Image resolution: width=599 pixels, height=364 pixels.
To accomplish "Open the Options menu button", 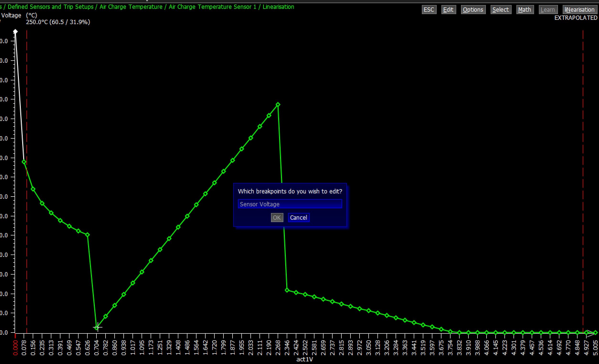I will (473, 10).
